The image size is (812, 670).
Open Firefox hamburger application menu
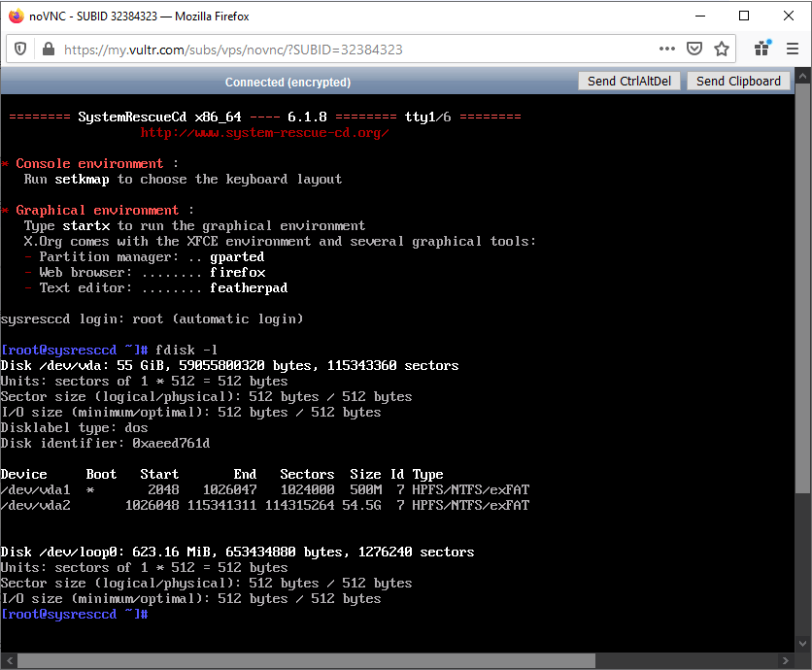click(793, 49)
